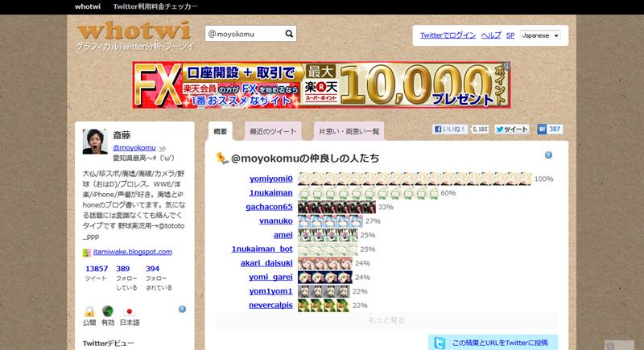Click the FX 10,000 ポイント banner ad

[x=321, y=85]
